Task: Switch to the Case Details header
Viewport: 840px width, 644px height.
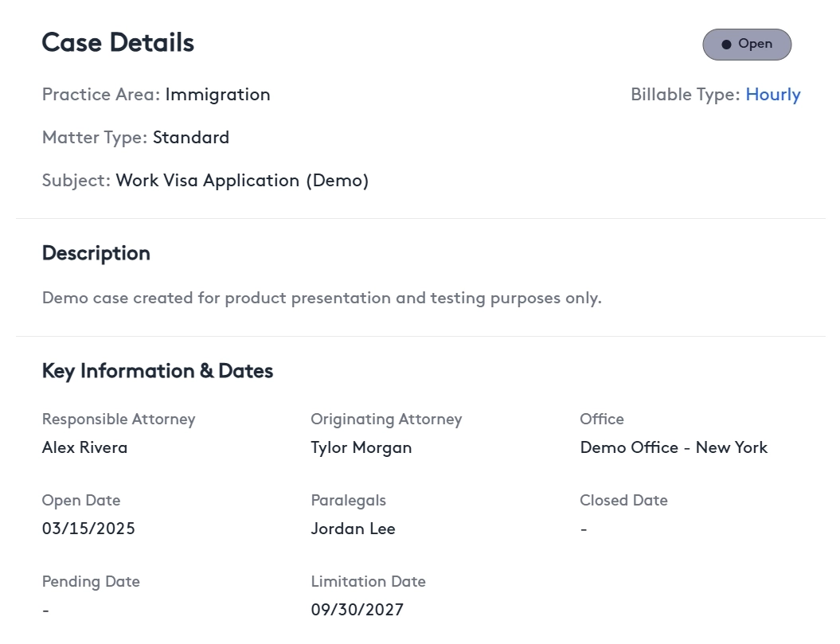Action: coord(118,42)
